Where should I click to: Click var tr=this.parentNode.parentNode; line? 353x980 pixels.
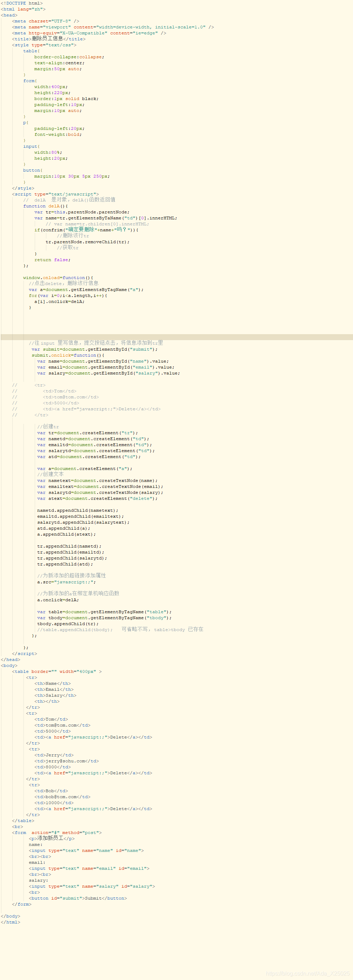(82, 212)
